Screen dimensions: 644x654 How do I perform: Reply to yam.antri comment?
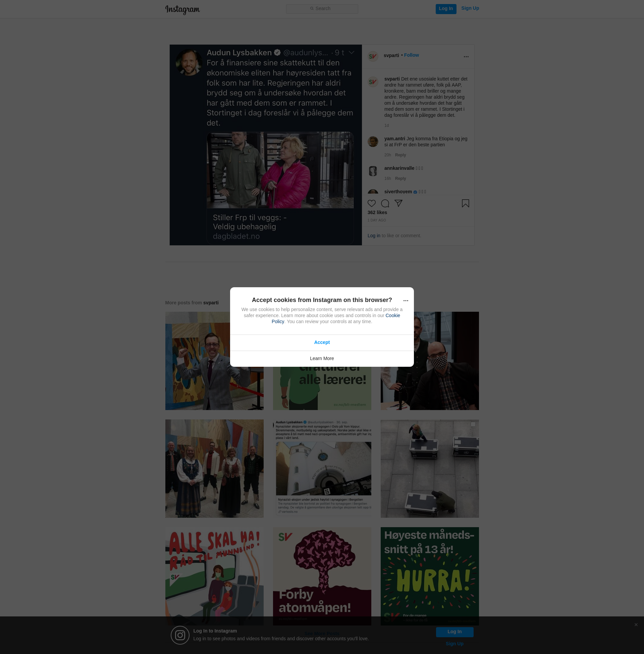[400, 155]
